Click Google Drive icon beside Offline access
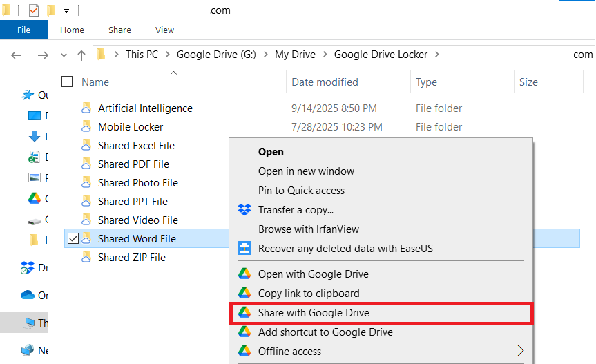Viewport: 596px width, 364px height. [x=244, y=351]
